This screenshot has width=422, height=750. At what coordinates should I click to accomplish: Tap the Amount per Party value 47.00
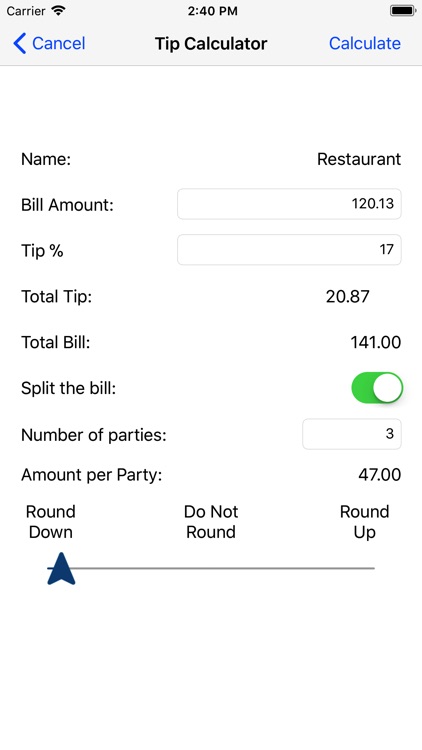click(x=379, y=475)
